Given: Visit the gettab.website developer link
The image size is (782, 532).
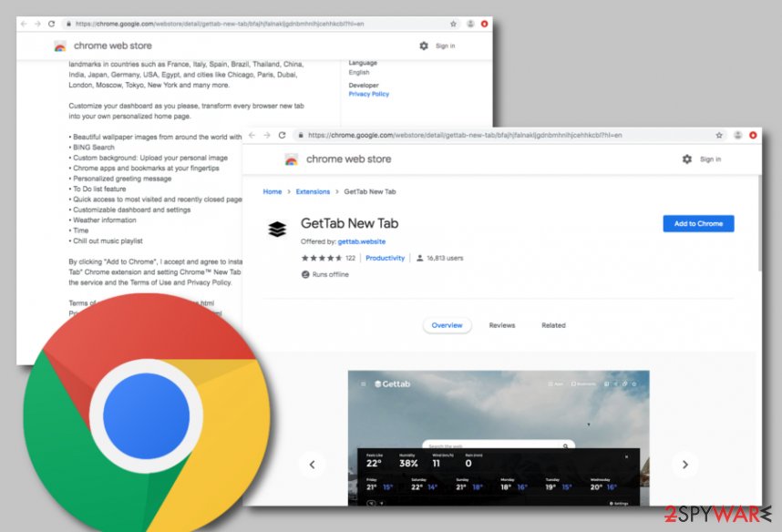Looking at the screenshot, I should click(x=362, y=241).
